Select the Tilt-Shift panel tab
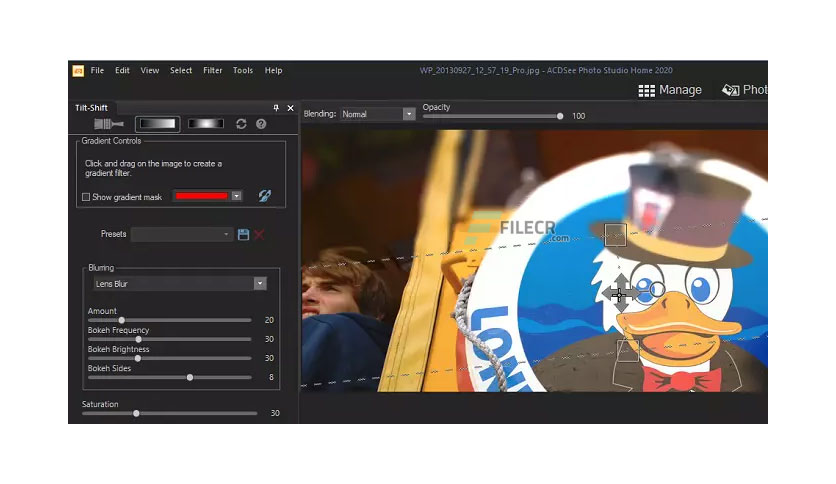This screenshot has width=836, height=484. pos(91,108)
